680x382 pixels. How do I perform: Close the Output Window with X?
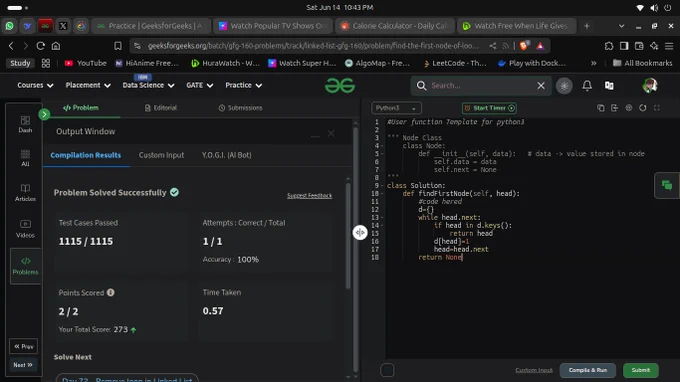click(331, 134)
